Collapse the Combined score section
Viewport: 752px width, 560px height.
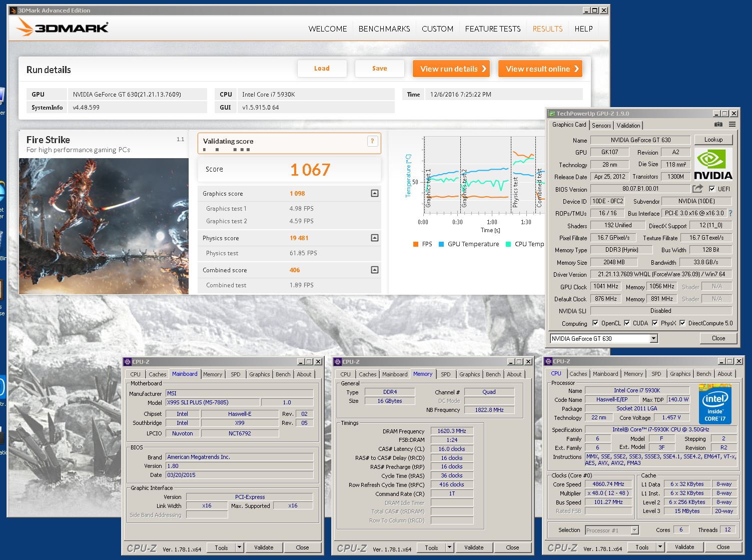[x=375, y=270]
